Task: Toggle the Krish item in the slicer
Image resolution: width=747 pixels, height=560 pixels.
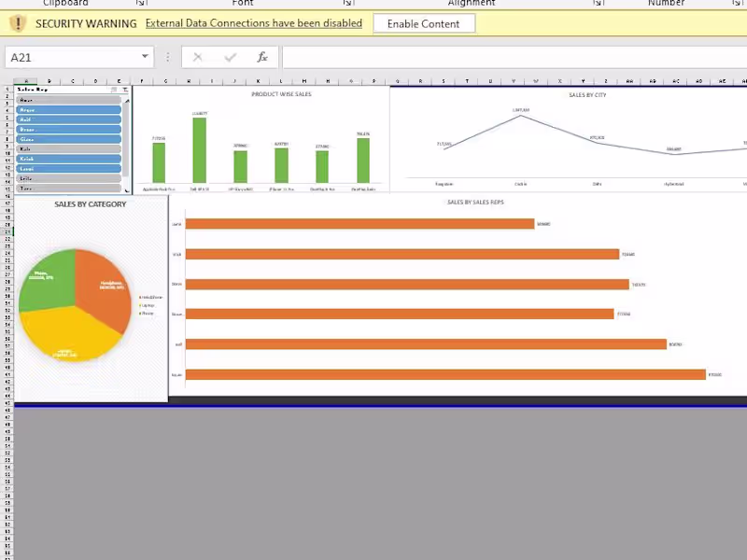Action: pos(68,159)
